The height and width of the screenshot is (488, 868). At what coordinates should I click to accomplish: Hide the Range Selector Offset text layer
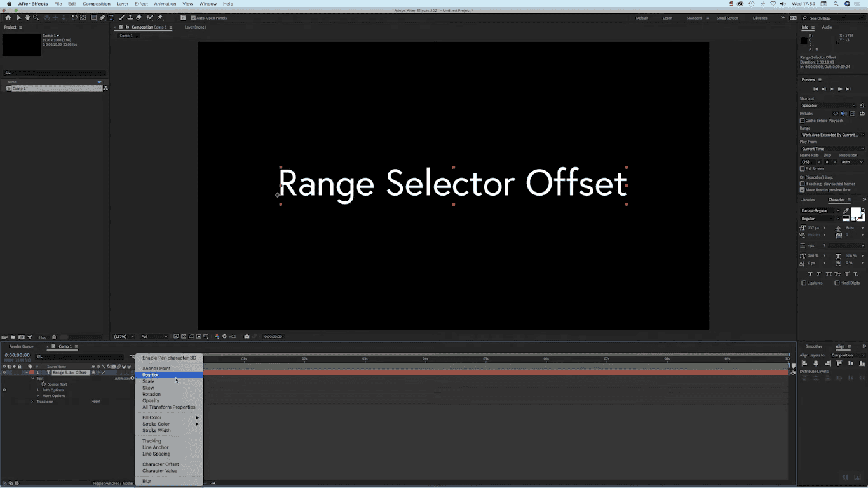point(4,372)
